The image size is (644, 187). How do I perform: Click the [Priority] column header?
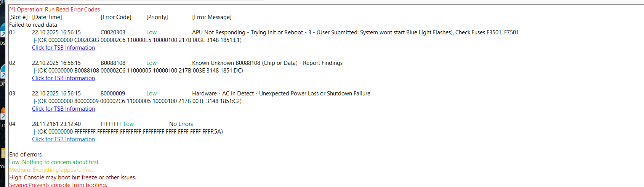pyautogui.click(x=157, y=17)
